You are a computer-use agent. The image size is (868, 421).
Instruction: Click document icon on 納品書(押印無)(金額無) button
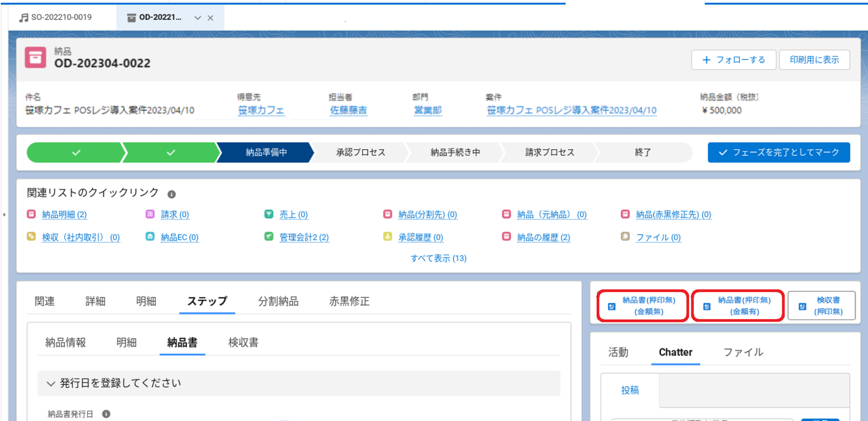[611, 306]
